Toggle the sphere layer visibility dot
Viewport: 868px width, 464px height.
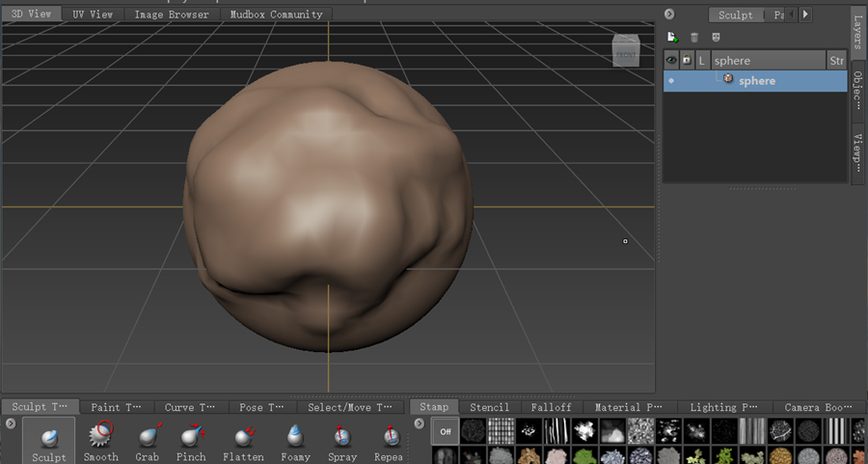671,81
